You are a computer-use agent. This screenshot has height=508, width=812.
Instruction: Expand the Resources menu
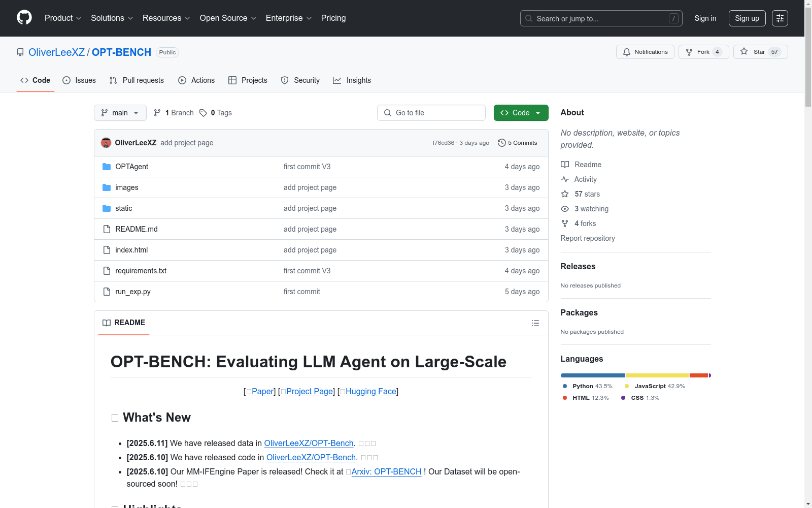tap(166, 18)
